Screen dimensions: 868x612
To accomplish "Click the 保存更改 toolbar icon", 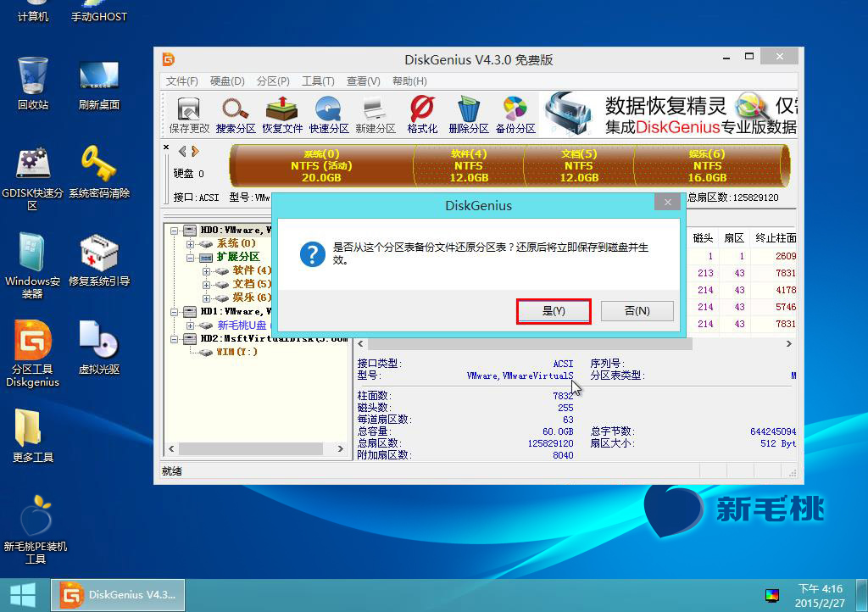I will tap(189, 114).
